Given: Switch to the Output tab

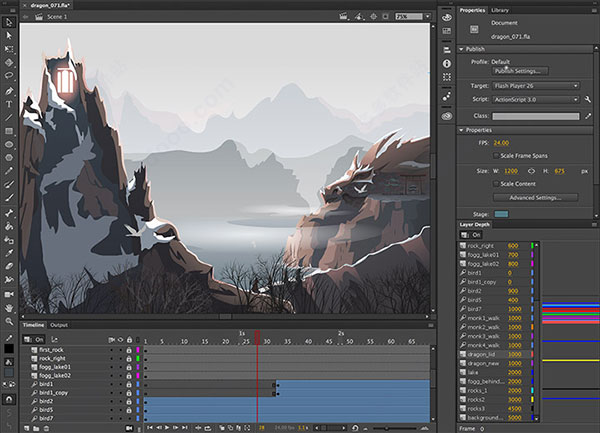Looking at the screenshot, I should pyautogui.click(x=59, y=325).
